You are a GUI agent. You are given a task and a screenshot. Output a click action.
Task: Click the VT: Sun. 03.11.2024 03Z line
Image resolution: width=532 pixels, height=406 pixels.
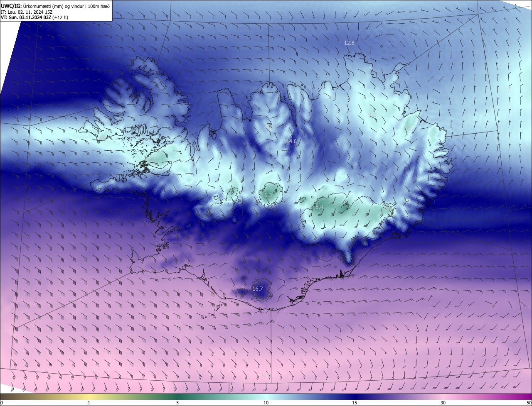click(x=34, y=17)
